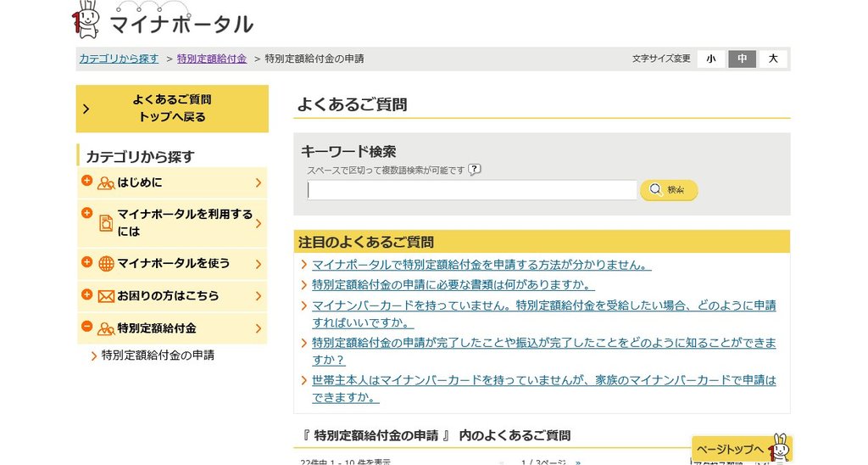The image size is (868, 465).
Task: Select the 特別定額給付金の申請 sub-item
Action: tap(158, 356)
